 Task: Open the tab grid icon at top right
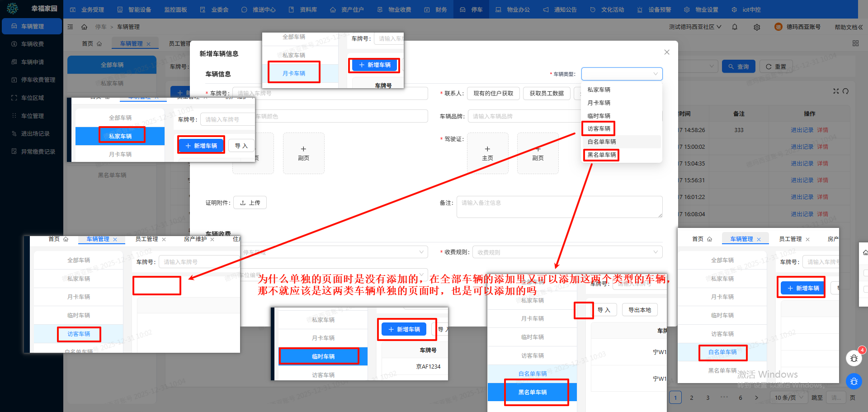855,43
